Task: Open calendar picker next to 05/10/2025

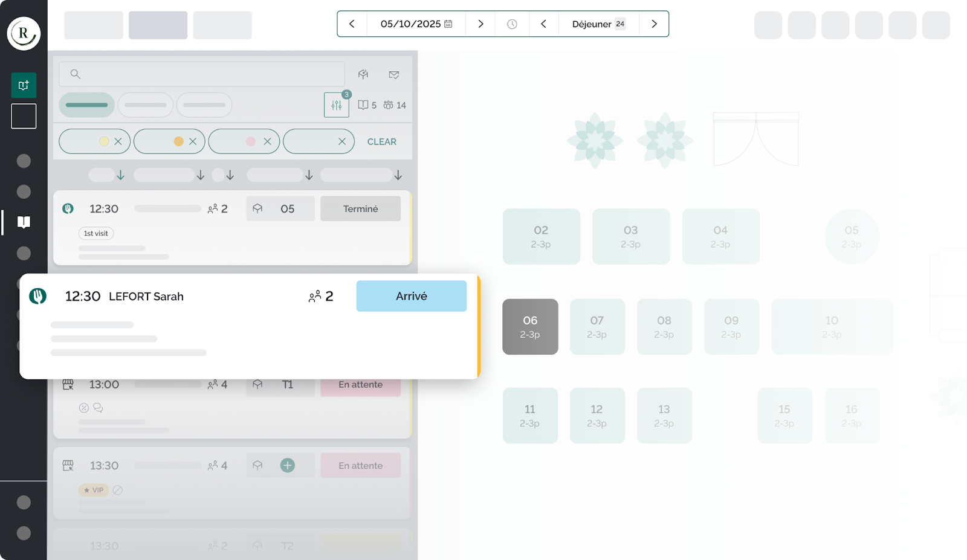Action: pos(448,24)
